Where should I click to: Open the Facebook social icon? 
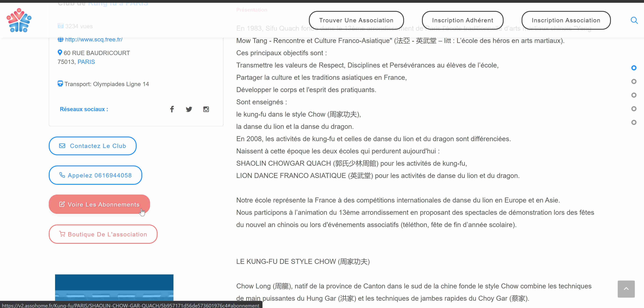[x=172, y=109]
